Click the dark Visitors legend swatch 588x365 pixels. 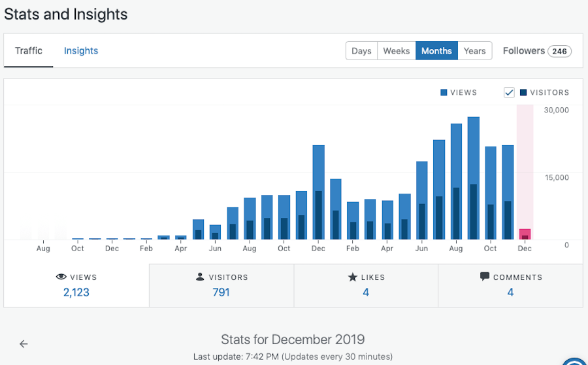coord(523,93)
